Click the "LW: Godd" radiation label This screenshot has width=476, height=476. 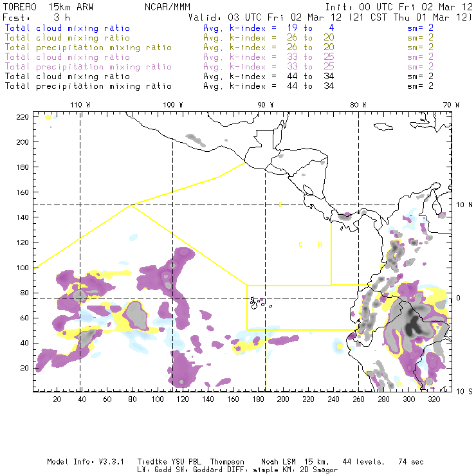pyautogui.click(x=154, y=470)
